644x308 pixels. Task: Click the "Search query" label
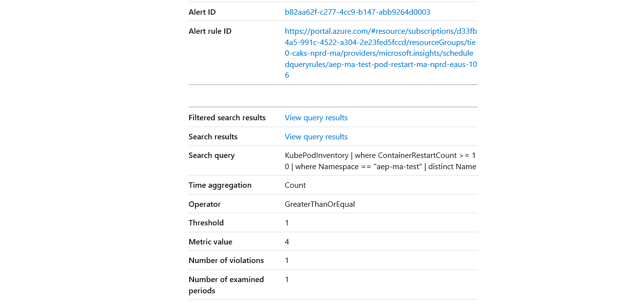pyautogui.click(x=212, y=155)
